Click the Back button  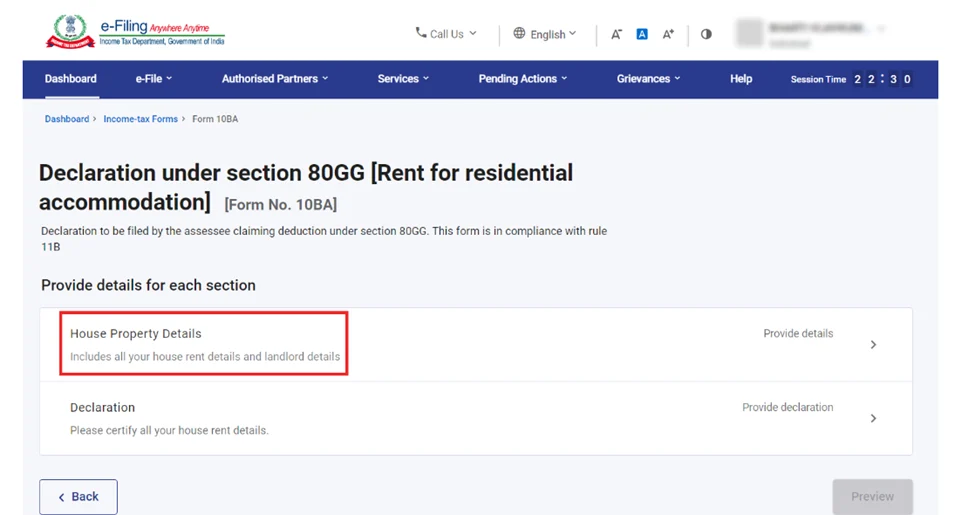coord(78,496)
